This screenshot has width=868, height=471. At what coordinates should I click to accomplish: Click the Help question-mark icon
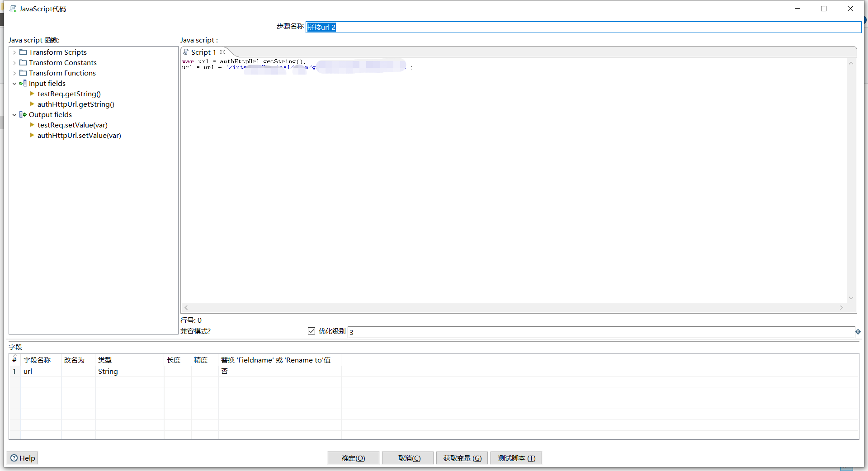pos(14,457)
